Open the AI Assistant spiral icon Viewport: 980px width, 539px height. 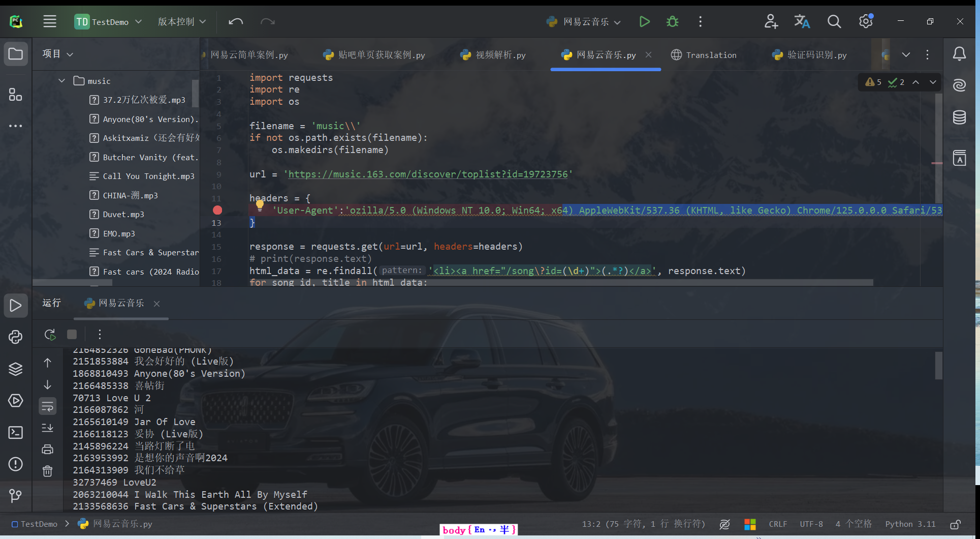tap(959, 85)
